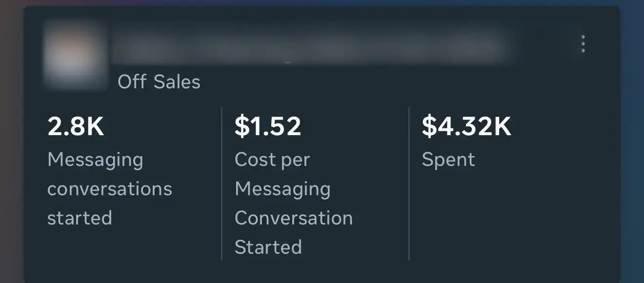Select the $4.32K spent value
The width and height of the screenshot is (644, 283).
[x=466, y=126]
